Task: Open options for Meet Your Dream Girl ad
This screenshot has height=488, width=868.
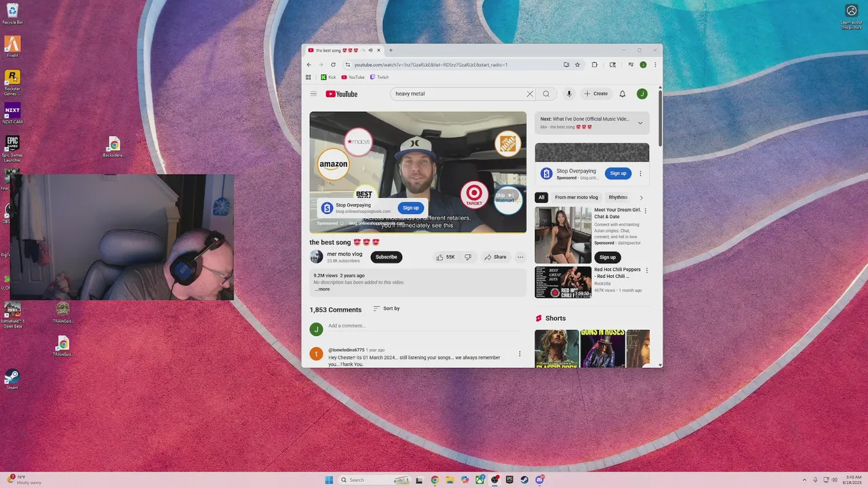Action: (x=646, y=211)
